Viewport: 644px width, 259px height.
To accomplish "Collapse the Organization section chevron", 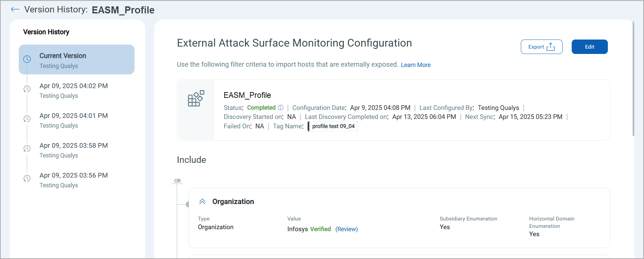I will coord(203,202).
